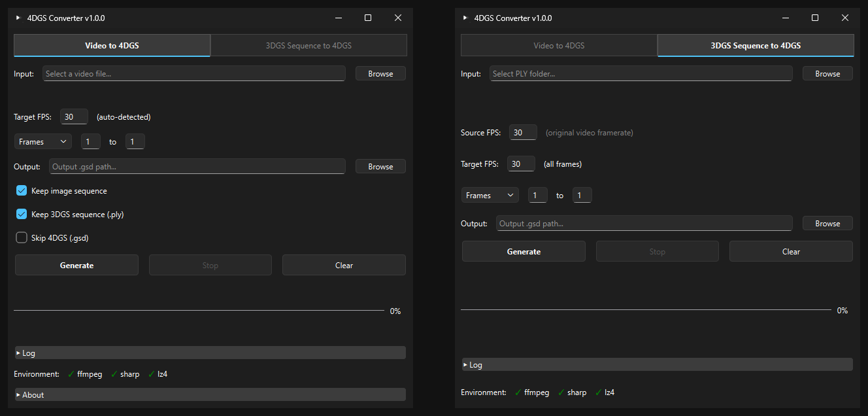
Task: Open Frames dropdown in right window
Action: click(490, 195)
